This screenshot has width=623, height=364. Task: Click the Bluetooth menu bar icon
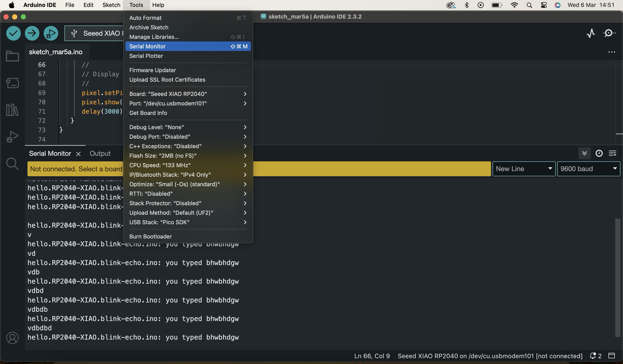coord(467,5)
